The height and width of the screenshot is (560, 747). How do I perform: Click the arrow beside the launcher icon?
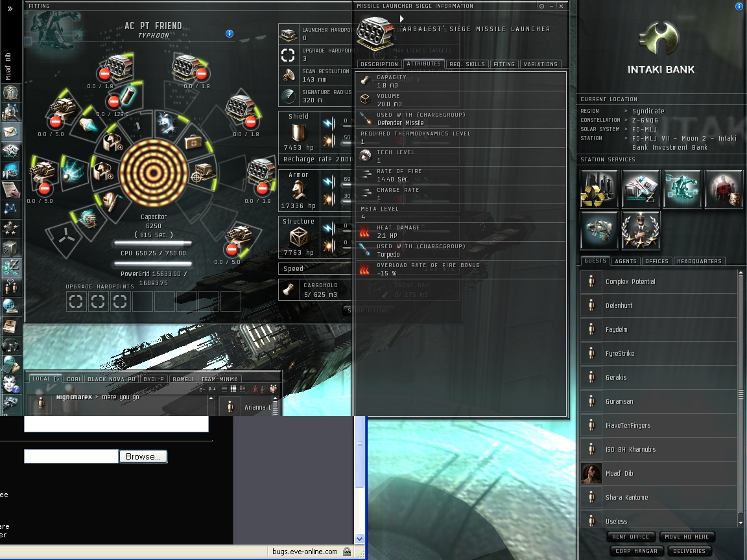[401, 19]
